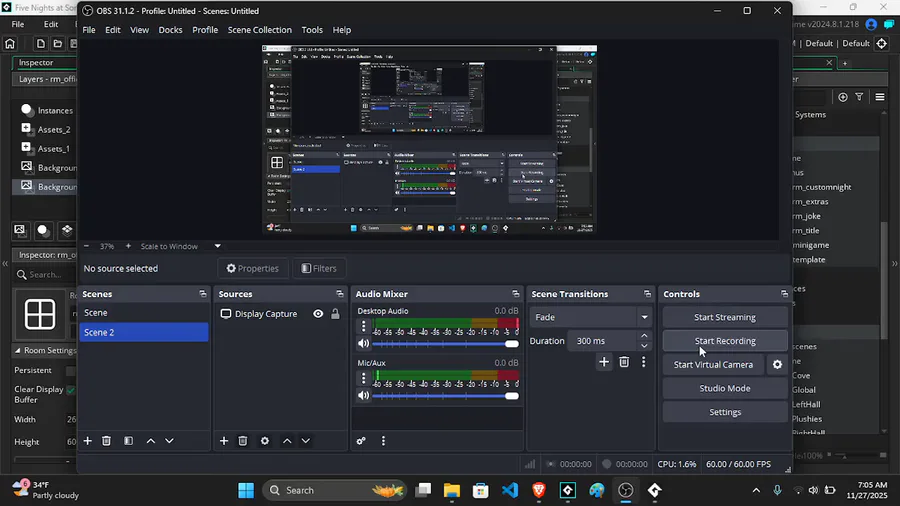
Task: Open File Explorer from taskbar
Action: (x=452, y=491)
